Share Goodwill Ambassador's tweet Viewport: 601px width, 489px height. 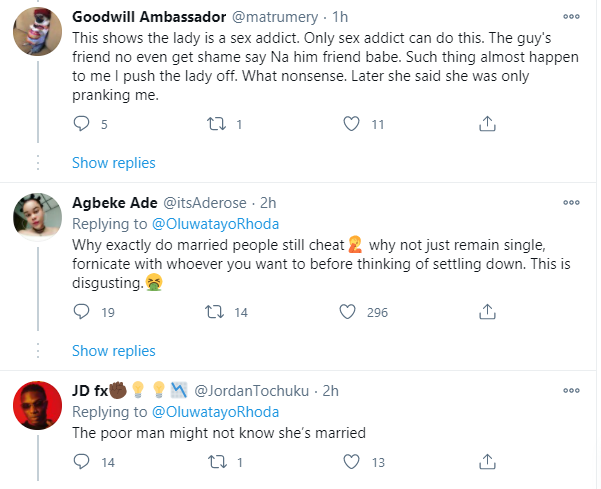pyautogui.click(x=485, y=124)
